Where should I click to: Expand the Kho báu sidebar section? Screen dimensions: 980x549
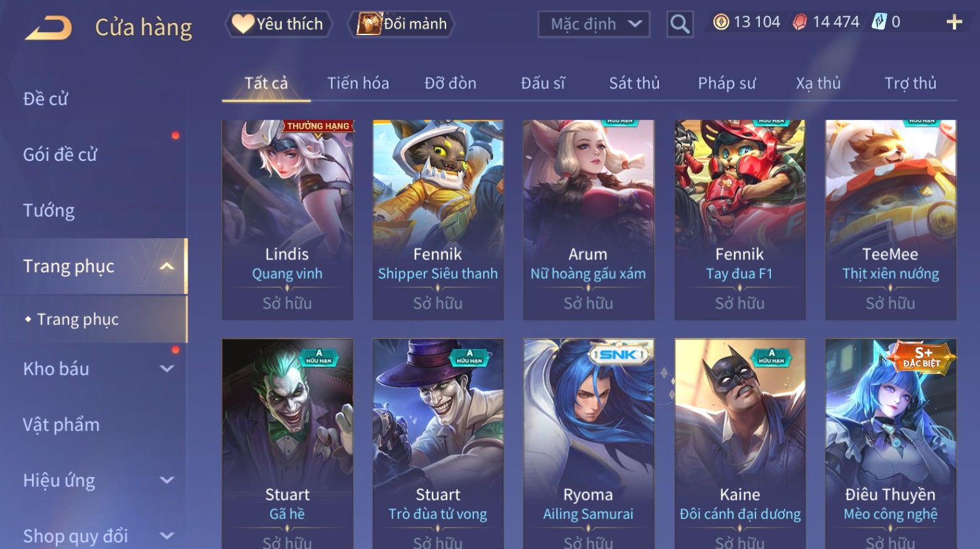click(x=167, y=369)
